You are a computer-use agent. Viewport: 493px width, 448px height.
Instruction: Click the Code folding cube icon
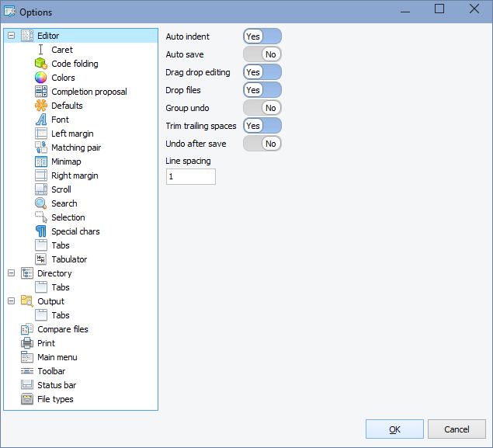coord(41,64)
